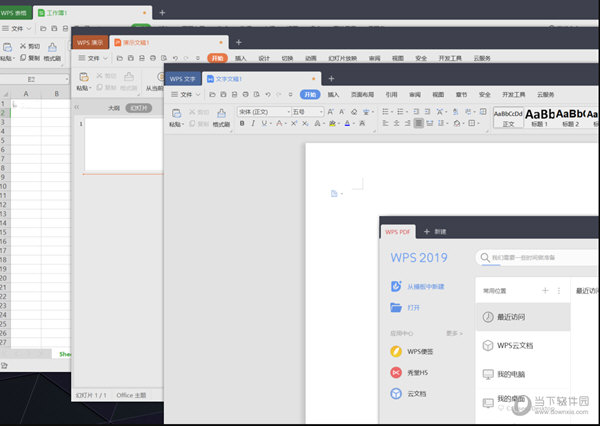
Task: Click the 打开 folder icon in WPS PDF
Action: (396, 308)
